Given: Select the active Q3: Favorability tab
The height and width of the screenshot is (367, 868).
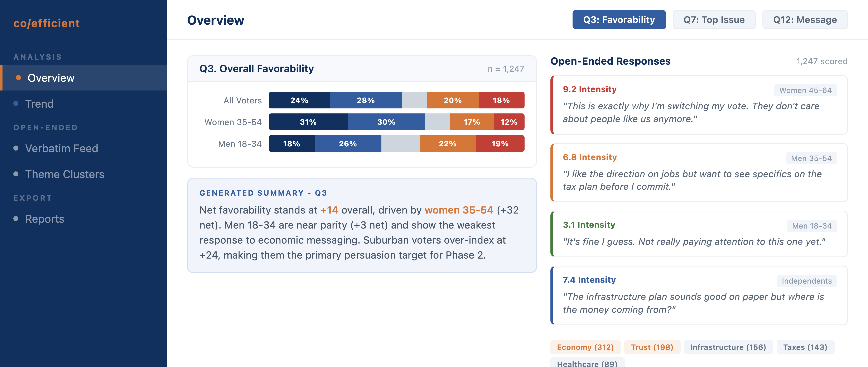Looking at the screenshot, I should 619,20.
